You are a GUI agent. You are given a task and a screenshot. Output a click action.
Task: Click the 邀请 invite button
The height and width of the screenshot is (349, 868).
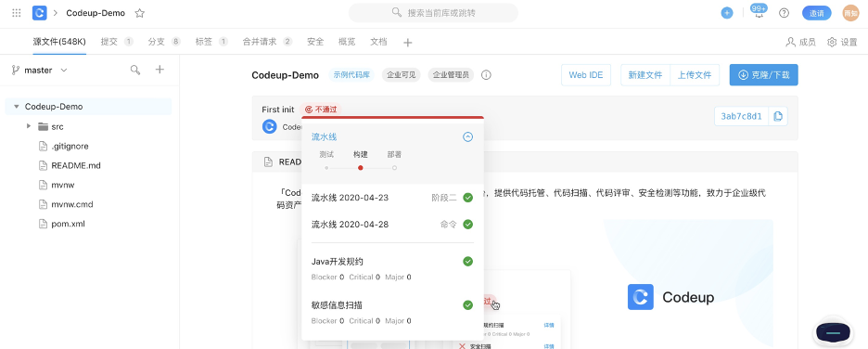[x=816, y=13]
